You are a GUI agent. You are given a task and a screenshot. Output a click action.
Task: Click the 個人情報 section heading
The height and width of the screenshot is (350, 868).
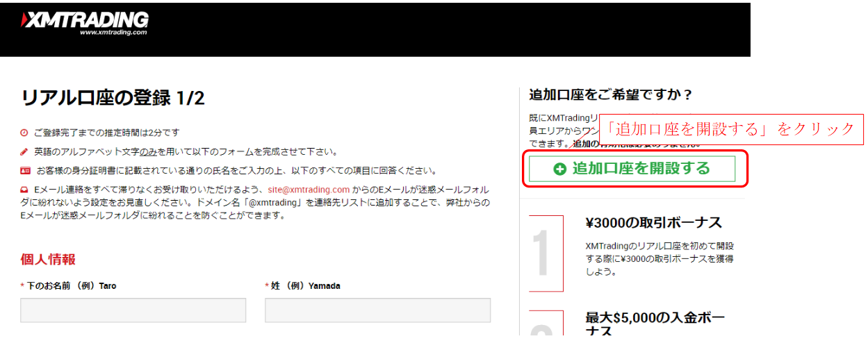click(x=48, y=260)
